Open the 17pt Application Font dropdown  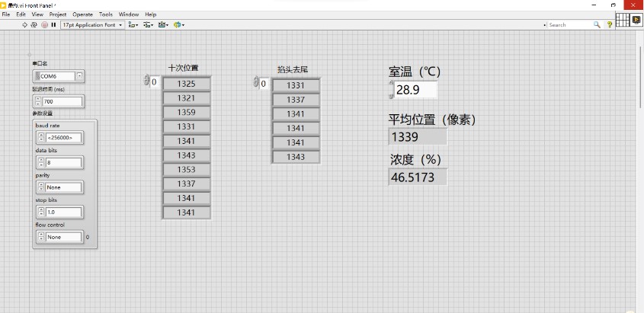click(91, 24)
